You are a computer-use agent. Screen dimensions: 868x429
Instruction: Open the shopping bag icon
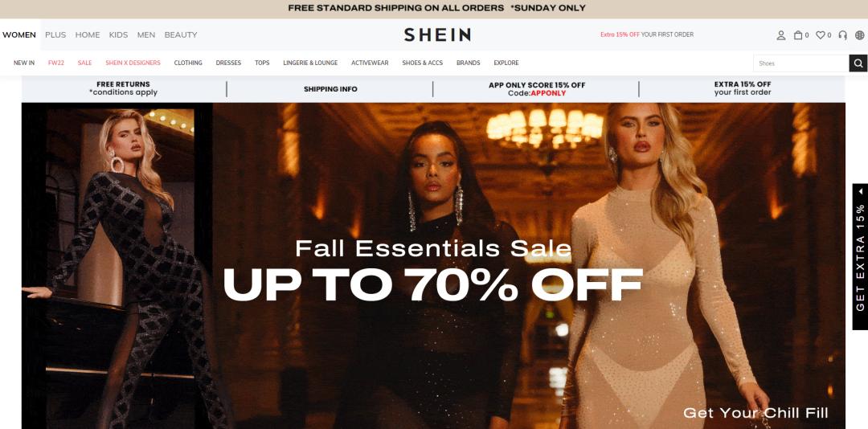(798, 35)
